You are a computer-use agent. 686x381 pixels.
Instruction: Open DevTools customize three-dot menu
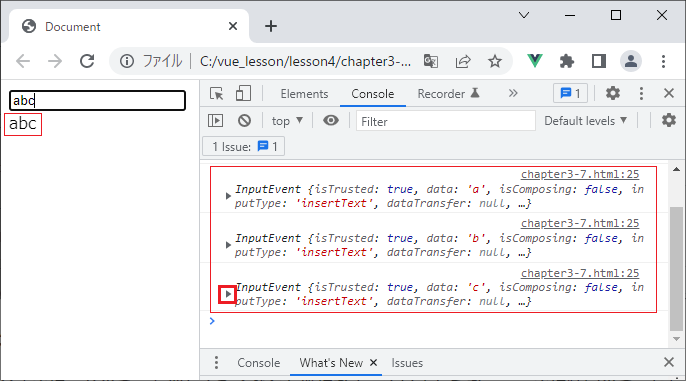[641, 93]
